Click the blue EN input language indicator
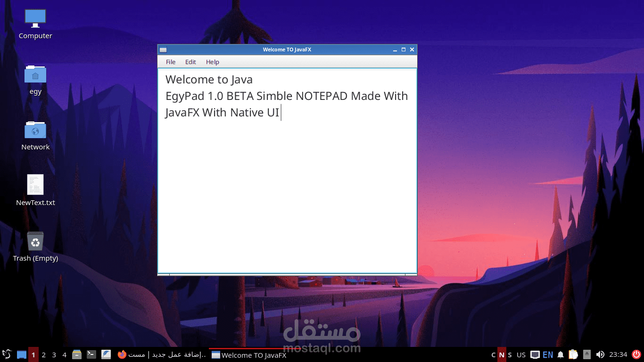644x362 pixels. point(548,354)
